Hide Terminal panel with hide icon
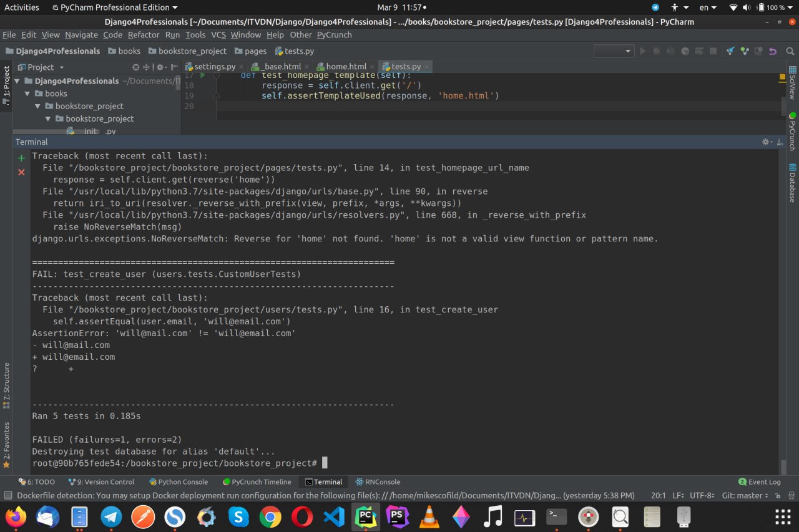This screenshot has width=799, height=532. pos(780,142)
